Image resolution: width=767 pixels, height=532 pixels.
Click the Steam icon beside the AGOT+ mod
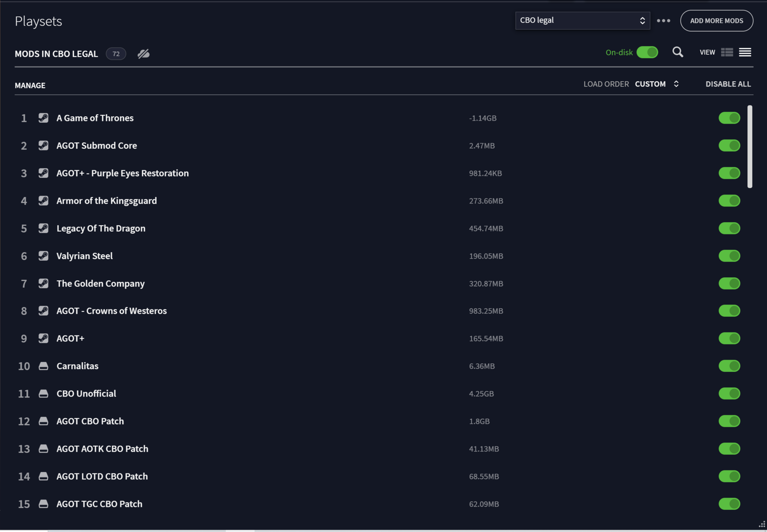43,338
